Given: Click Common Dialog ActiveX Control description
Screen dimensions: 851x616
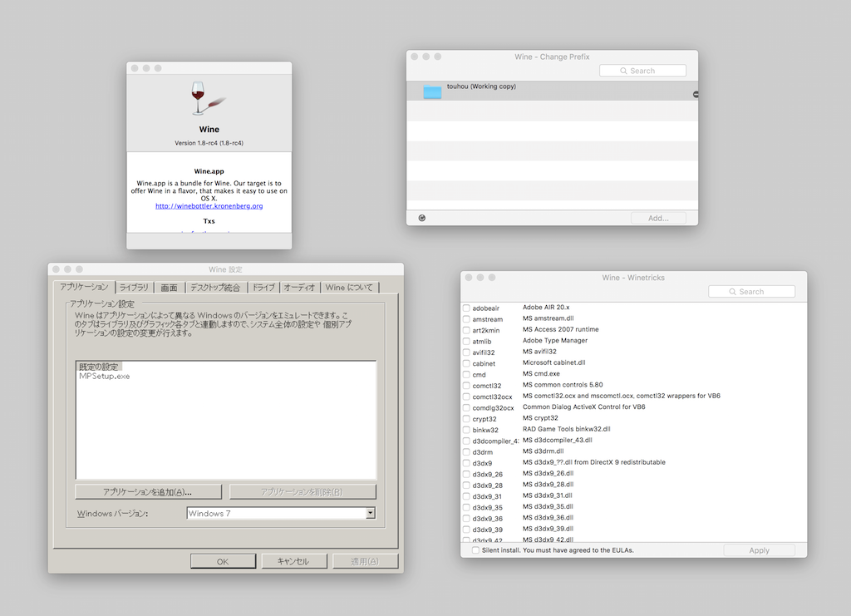Looking at the screenshot, I should tap(584, 407).
